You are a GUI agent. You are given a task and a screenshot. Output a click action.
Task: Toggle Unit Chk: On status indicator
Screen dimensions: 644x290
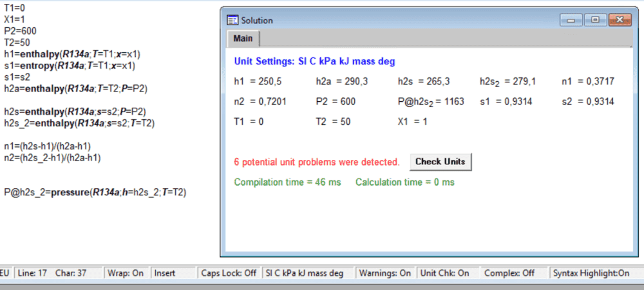pos(445,273)
